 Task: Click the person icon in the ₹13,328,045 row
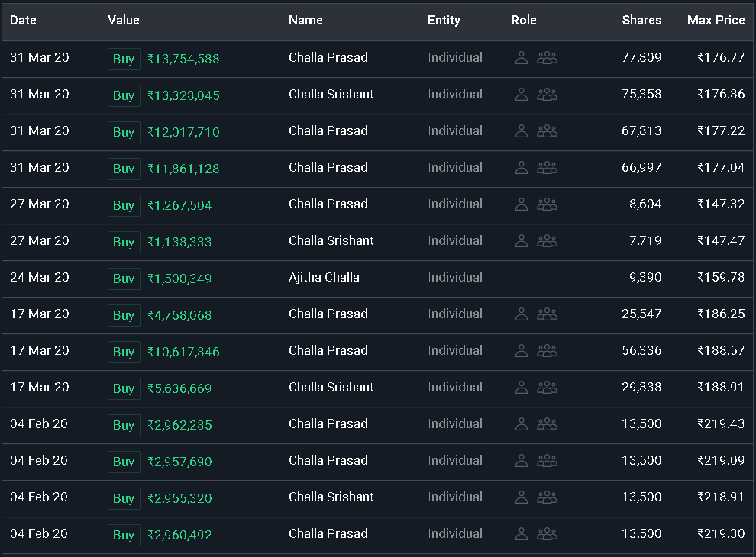point(522,95)
